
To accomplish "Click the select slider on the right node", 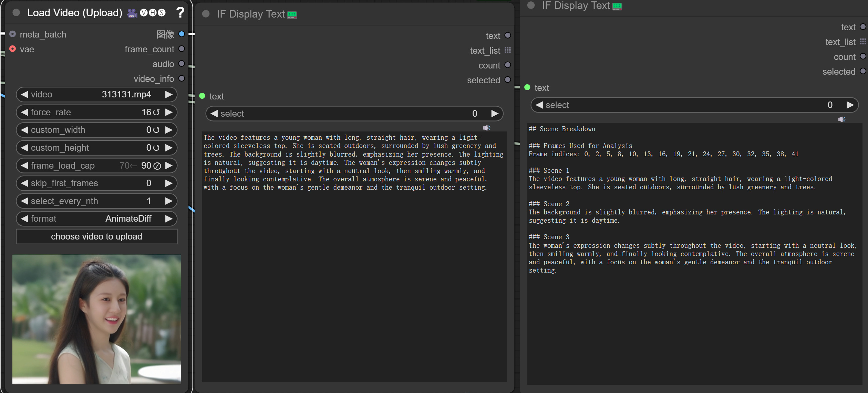I will click(694, 105).
